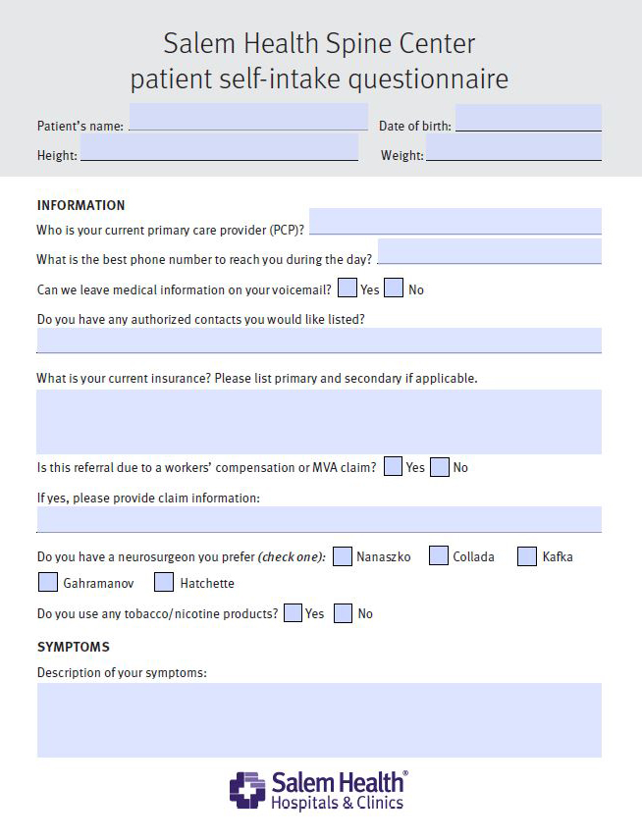Screen dimensions: 642x840
Task: Select Gahramanov as preferred neurosurgeon
Action: point(48,583)
